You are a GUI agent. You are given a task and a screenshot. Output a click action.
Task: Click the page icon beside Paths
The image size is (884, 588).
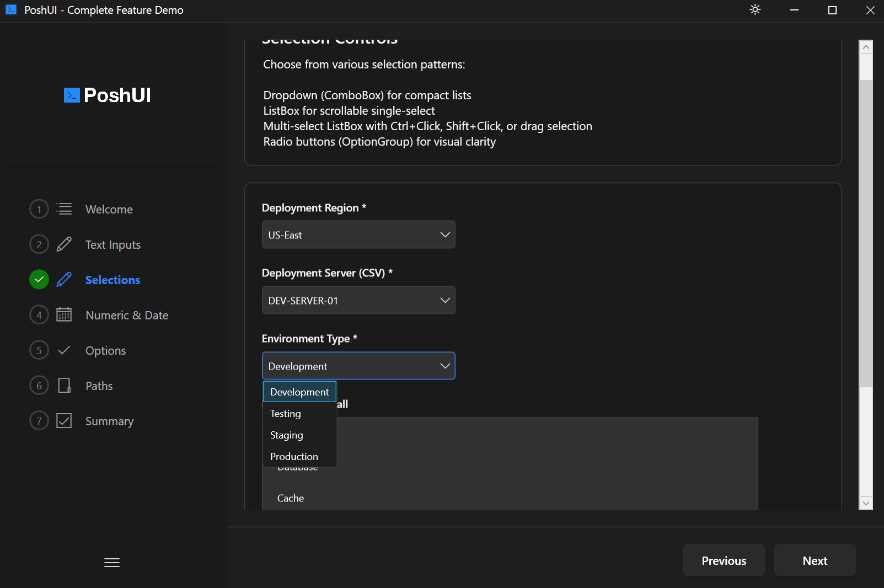(x=64, y=385)
